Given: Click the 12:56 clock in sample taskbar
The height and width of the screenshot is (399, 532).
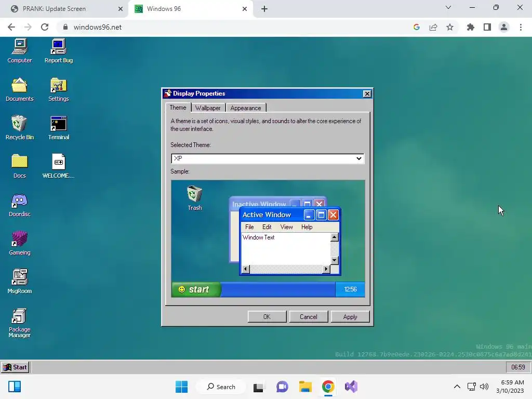Looking at the screenshot, I should [x=350, y=289].
